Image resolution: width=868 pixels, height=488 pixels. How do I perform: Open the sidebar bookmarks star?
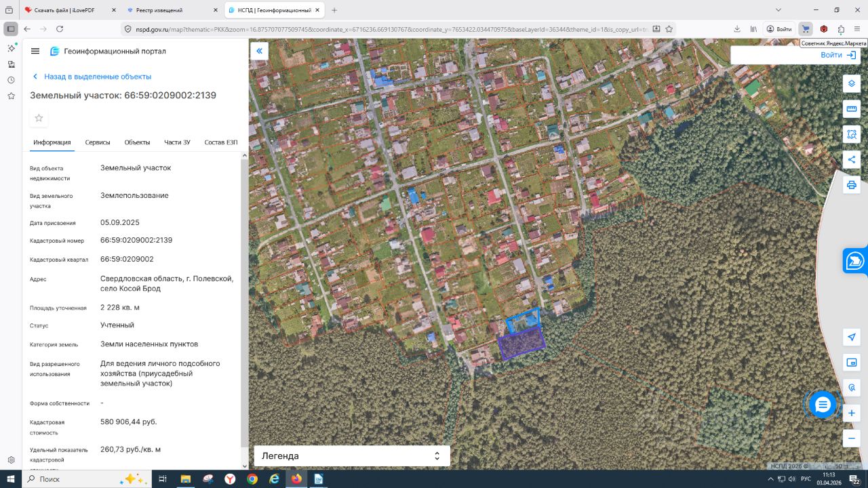click(x=11, y=96)
